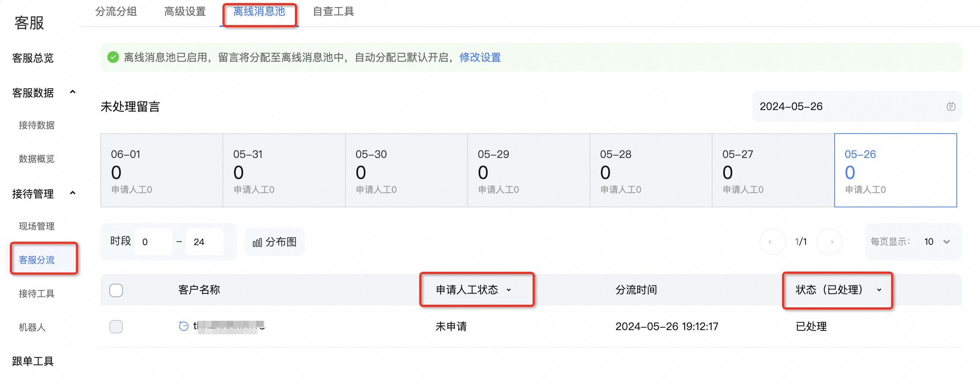The width and height of the screenshot is (980, 384).
Task: Click the 2024-05-26 date input
Action: tap(857, 106)
